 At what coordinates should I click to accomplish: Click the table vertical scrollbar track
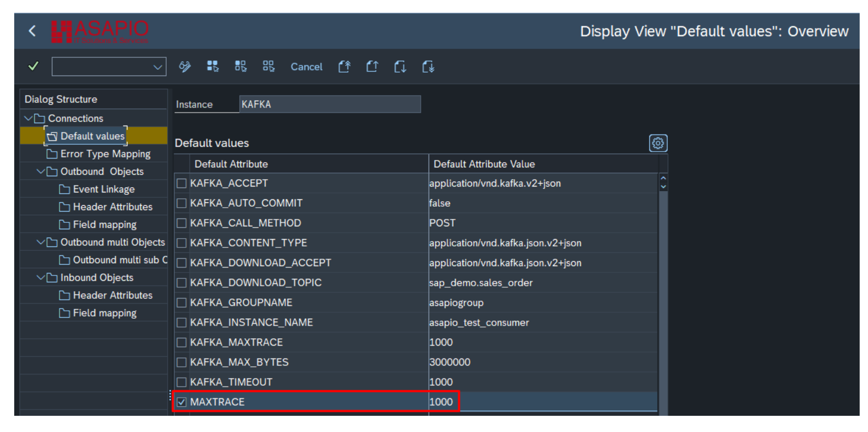coord(663,303)
